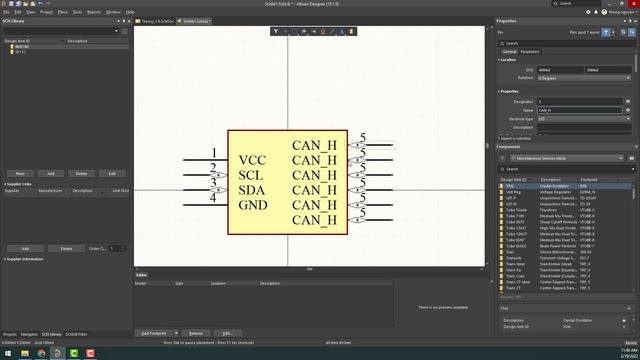The width and height of the screenshot is (640, 360).
Task: Click the orange polygon tool in canvas toolbar
Action: [323, 31]
